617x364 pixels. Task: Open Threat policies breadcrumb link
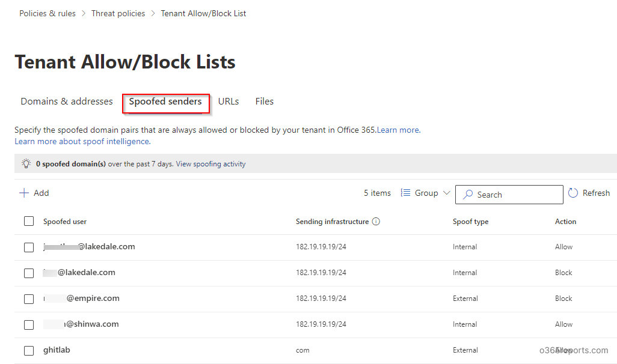118,13
